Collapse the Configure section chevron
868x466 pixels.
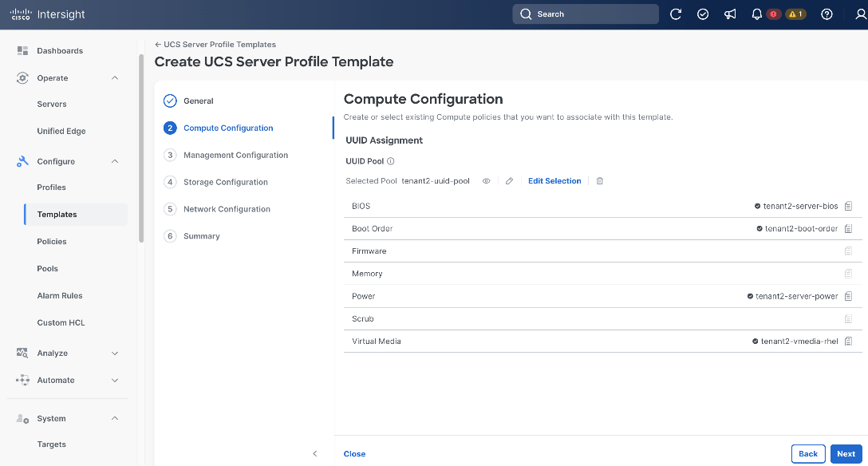(115, 161)
